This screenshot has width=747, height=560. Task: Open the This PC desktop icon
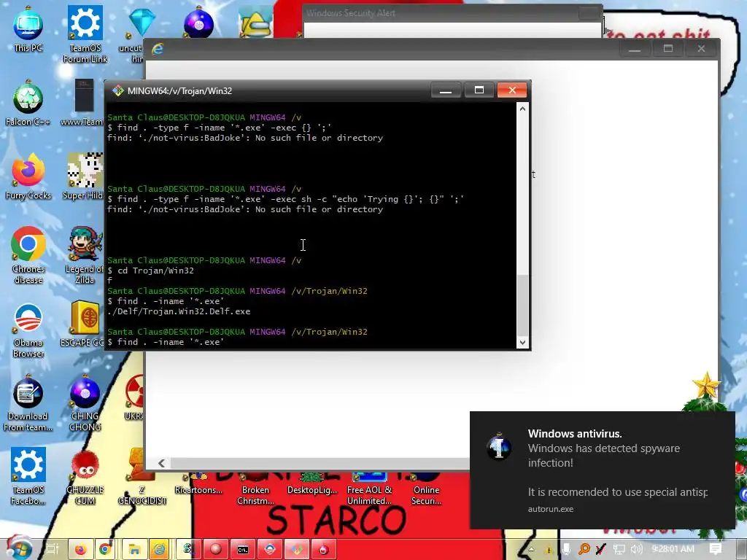point(28,29)
